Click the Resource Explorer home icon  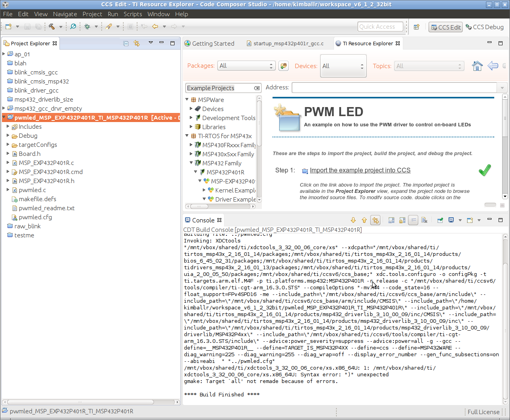point(477,66)
